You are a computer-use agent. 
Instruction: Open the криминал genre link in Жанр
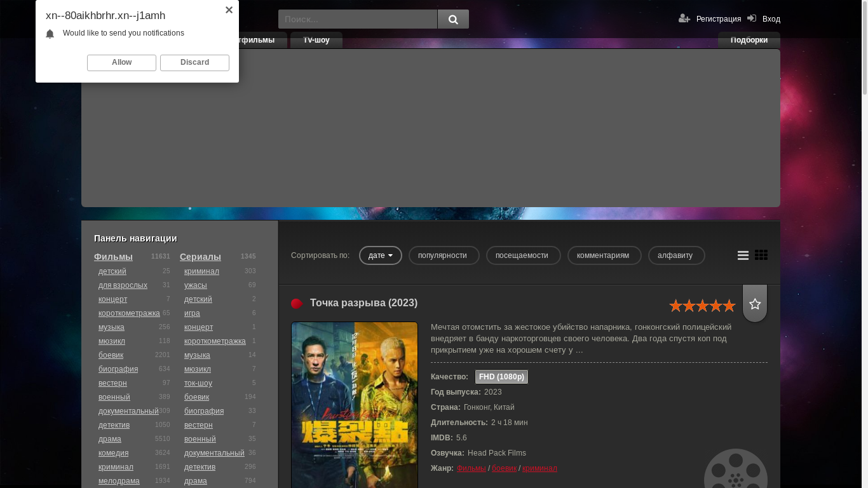539,468
